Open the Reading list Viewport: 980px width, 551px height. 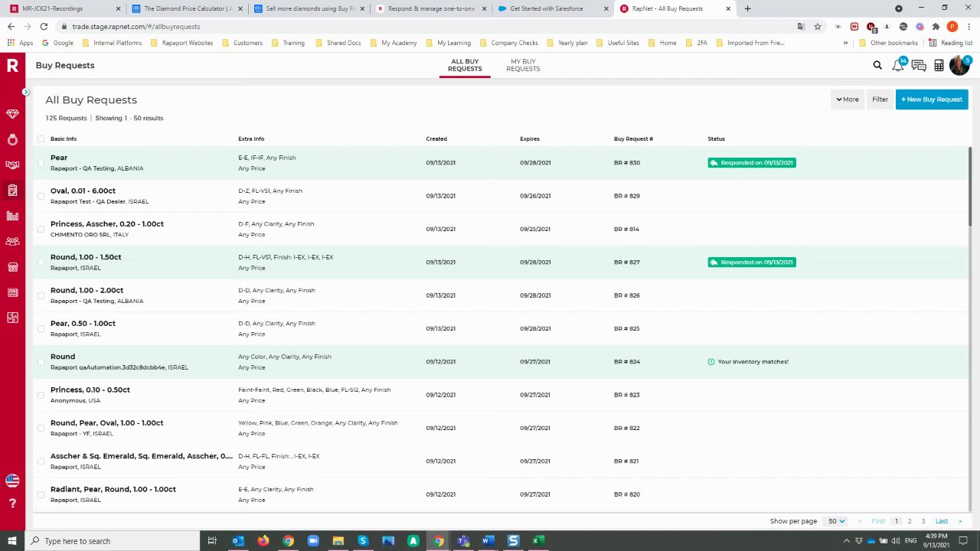coord(950,43)
